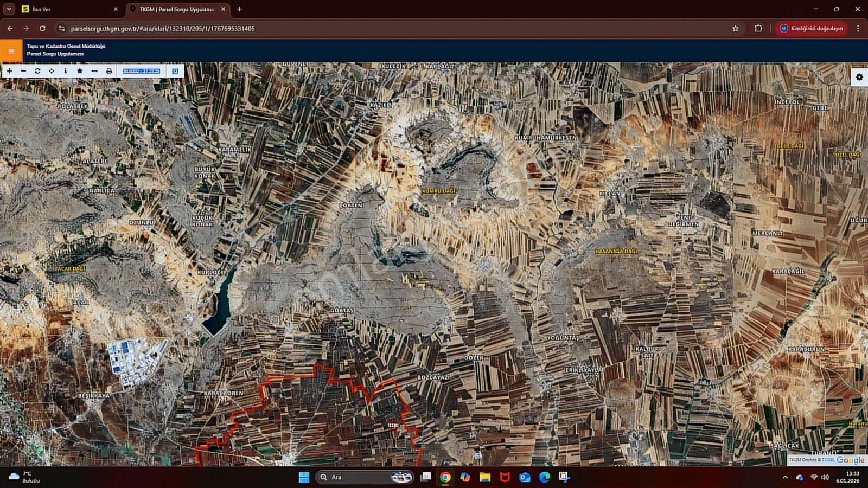The image size is (868, 488).
Task: Open a new browser tab
Action: (x=239, y=9)
